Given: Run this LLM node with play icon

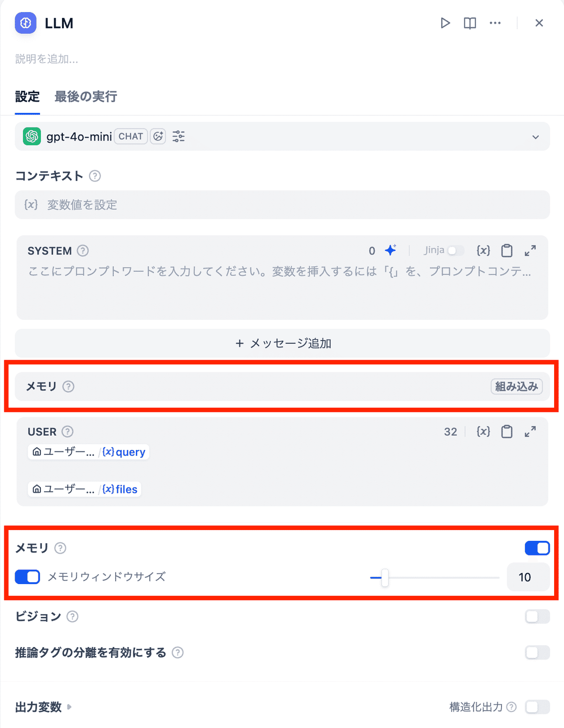Looking at the screenshot, I should (x=445, y=23).
